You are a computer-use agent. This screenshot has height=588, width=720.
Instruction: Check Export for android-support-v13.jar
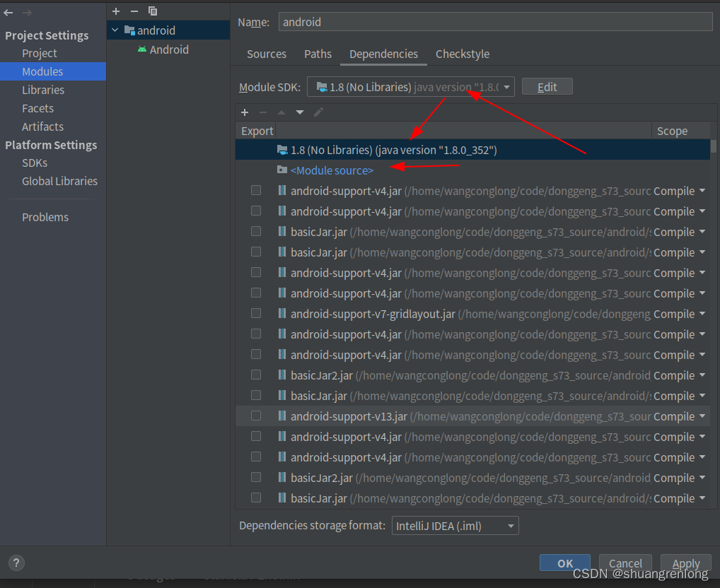[x=256, y=416]
